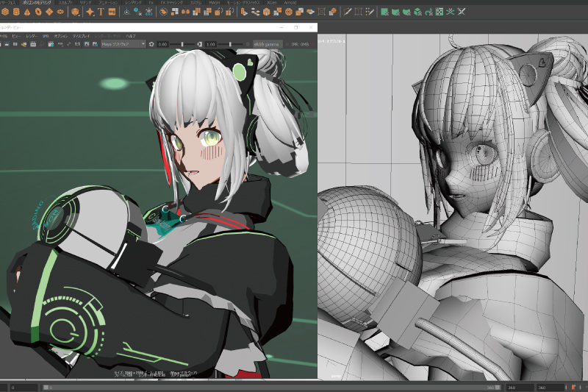Delete history using the shelf icon
The image size is (588, 392).
pos(137,12)
